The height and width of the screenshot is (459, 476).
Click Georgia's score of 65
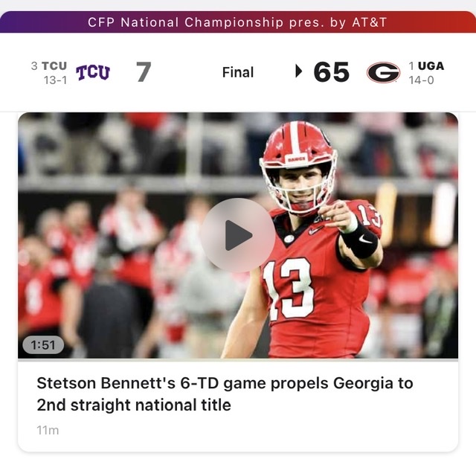point(332,72)
